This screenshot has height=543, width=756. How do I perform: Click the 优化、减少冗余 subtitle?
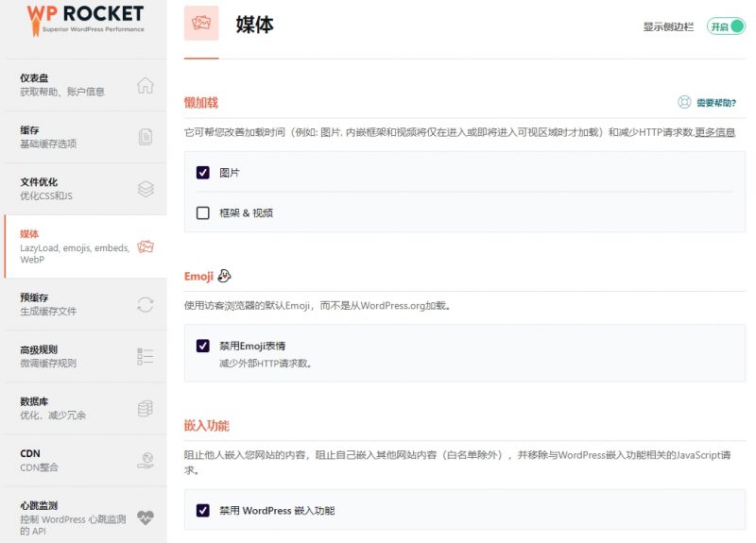click(53, 416)
